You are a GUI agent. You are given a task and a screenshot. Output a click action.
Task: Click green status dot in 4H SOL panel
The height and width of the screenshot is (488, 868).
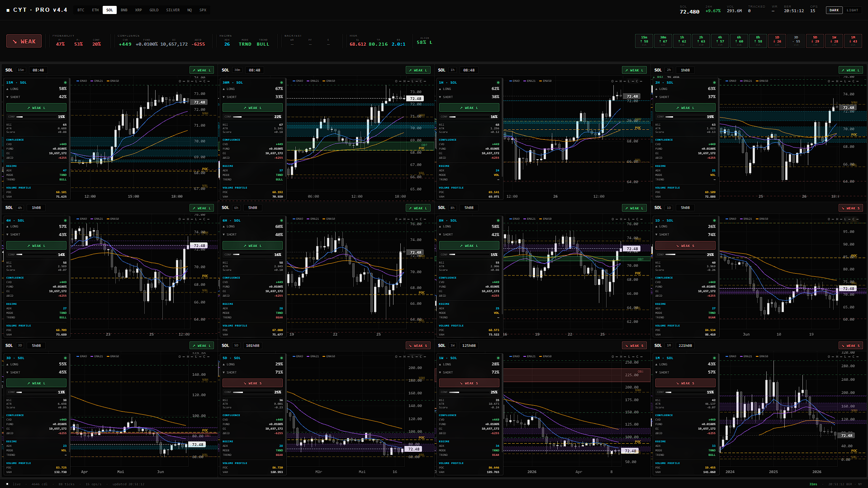point(65,221)
